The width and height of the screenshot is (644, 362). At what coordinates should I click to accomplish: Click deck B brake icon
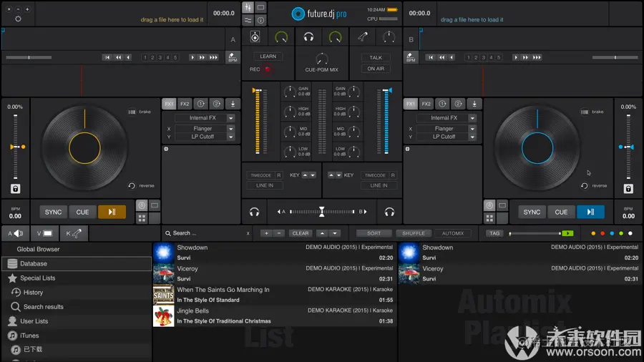(x=585, y=112)
